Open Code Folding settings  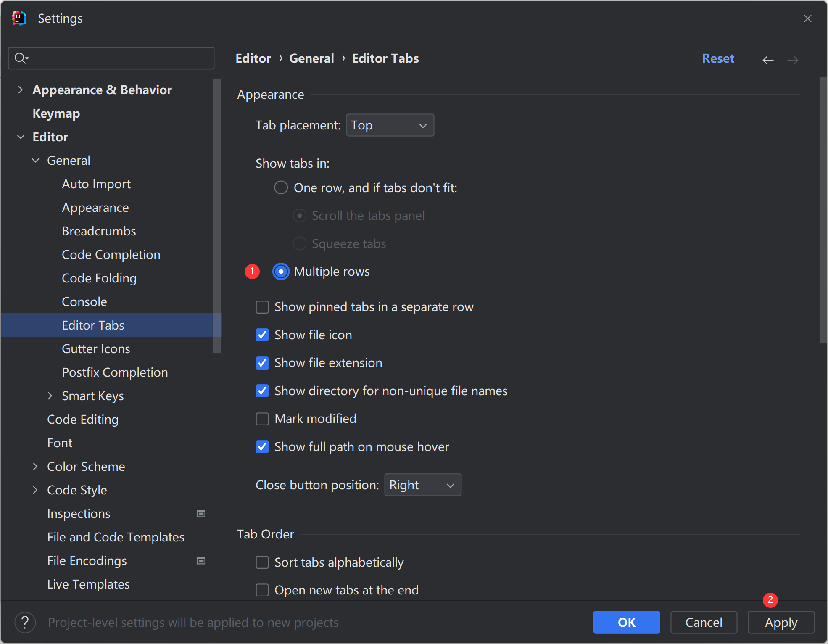(x=99, y=278)
